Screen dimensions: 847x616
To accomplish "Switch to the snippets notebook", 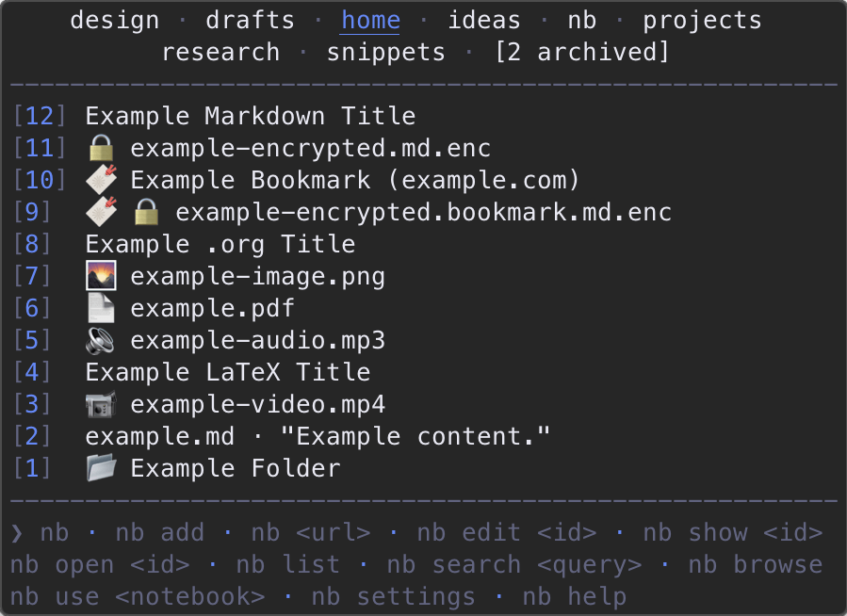I will coord(385,53).
